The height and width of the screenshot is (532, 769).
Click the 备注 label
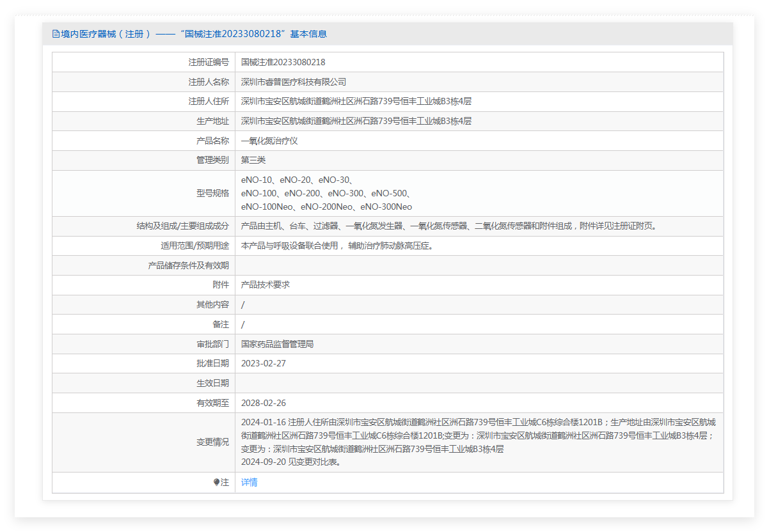click(221, 324)
